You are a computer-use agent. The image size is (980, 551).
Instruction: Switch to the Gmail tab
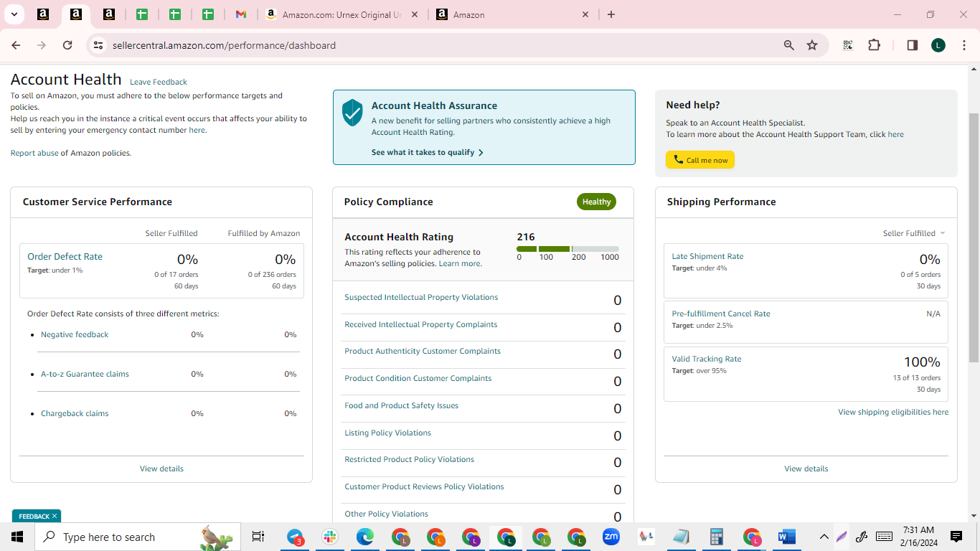click(241, 14)
